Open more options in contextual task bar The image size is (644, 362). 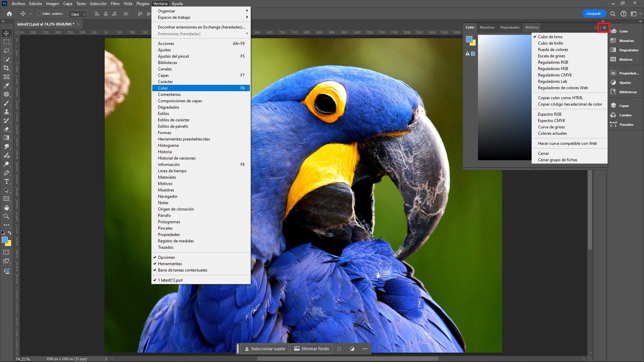[x=365, y=349]
